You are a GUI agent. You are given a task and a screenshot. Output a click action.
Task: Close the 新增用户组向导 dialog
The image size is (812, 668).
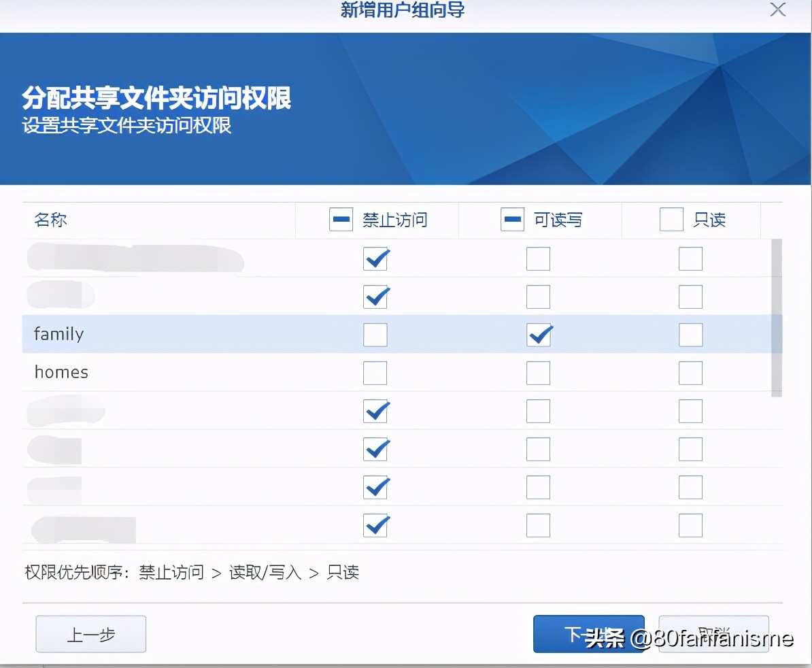pyautogui.click(x=777, y=10)
